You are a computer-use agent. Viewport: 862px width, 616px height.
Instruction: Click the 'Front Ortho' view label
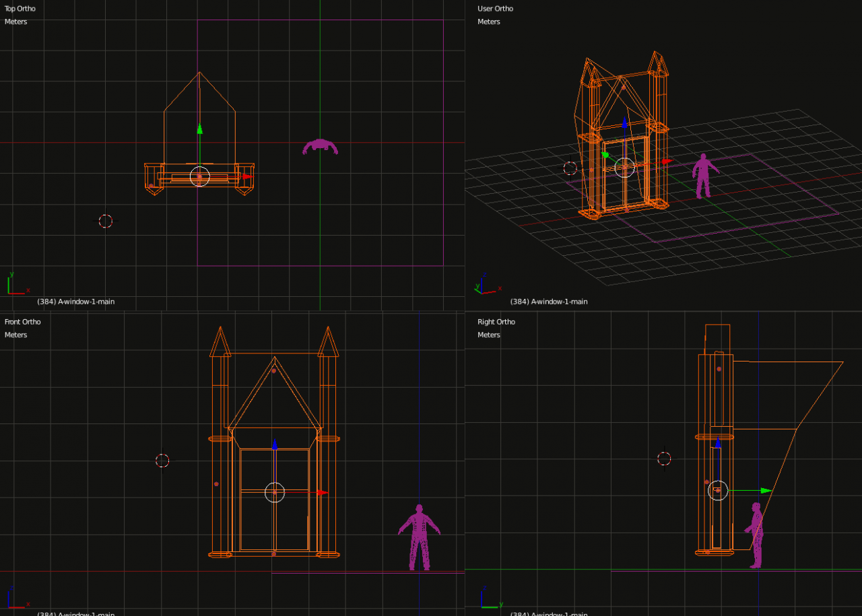[22, 322]
